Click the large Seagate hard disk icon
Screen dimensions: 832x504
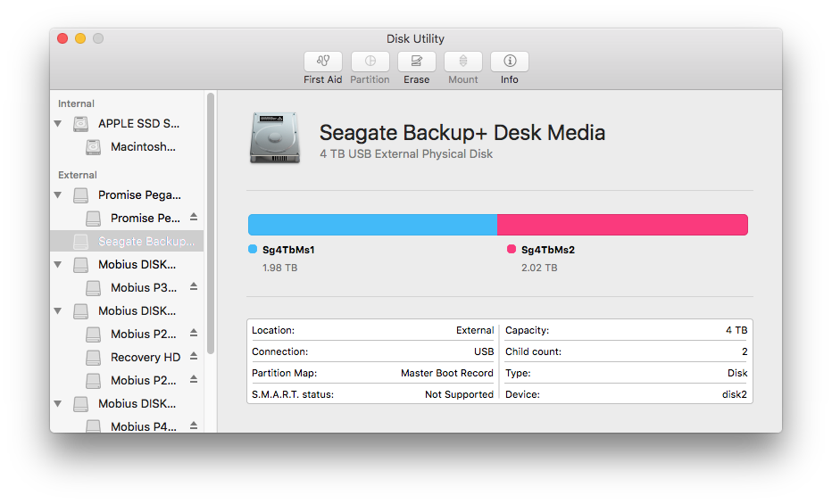point(275,137)
